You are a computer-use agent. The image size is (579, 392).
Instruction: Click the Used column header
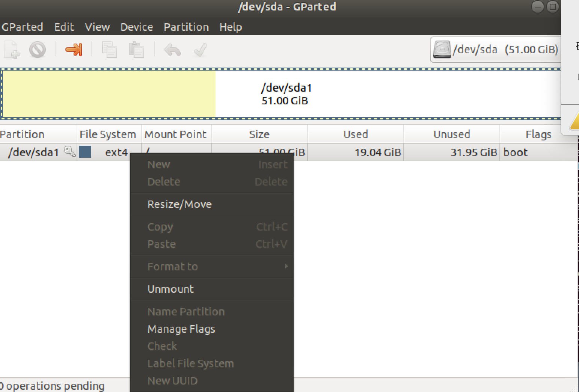[x=356, y=134]
